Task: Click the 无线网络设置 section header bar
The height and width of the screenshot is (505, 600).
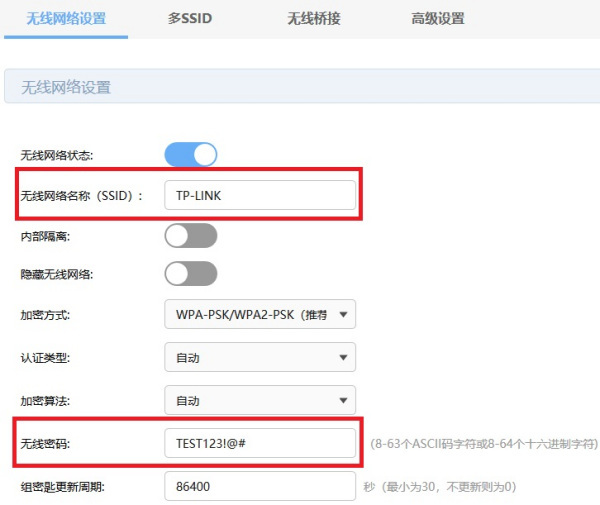Action: (x=300, y=87)
